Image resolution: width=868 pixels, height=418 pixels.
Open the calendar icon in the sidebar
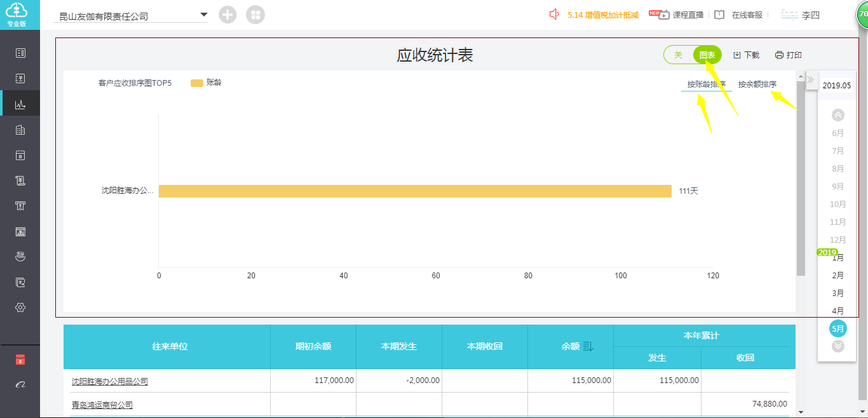click(20, 155)
